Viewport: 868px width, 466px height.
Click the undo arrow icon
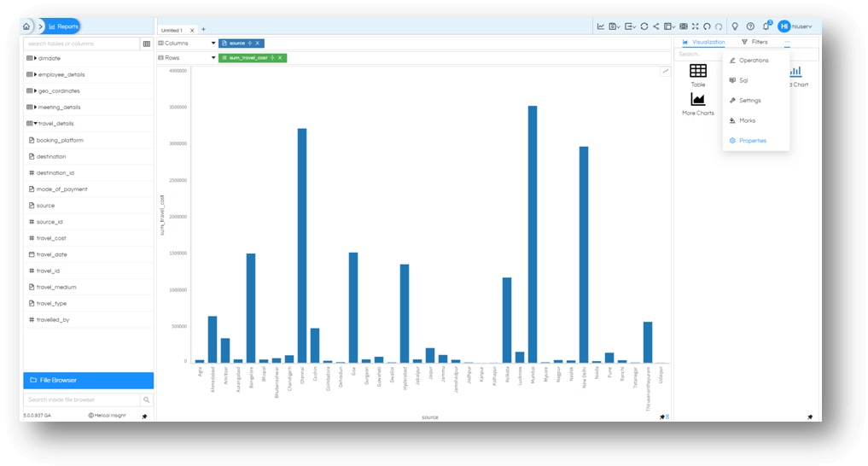coord(707,26)
